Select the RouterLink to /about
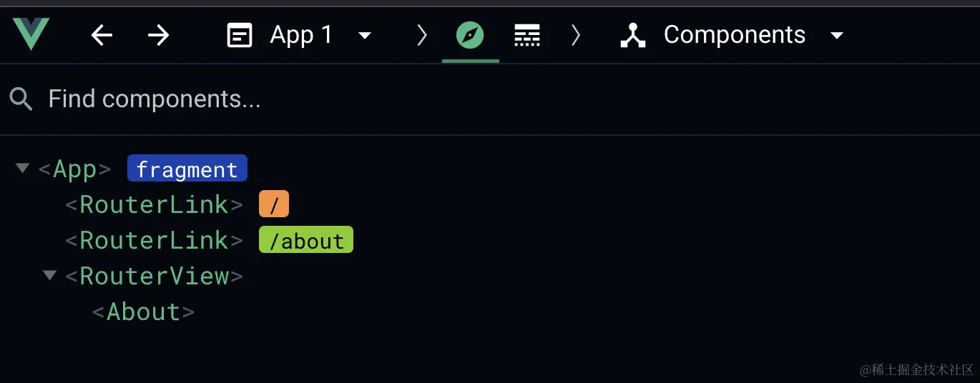The width and height of the screenshot is (980, 383). (x=155, y=240)
